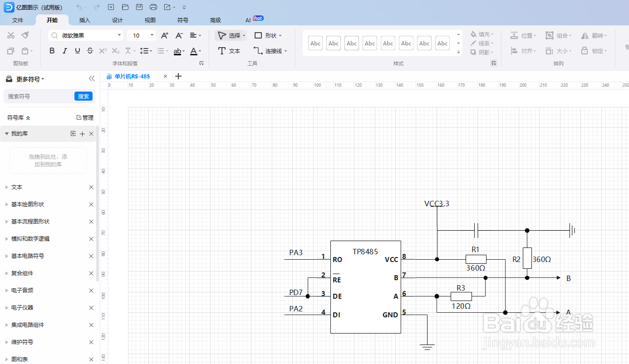Select the Format Painter brush icon
This screenshot has height=364, width=629.
[x=25, y=35]
